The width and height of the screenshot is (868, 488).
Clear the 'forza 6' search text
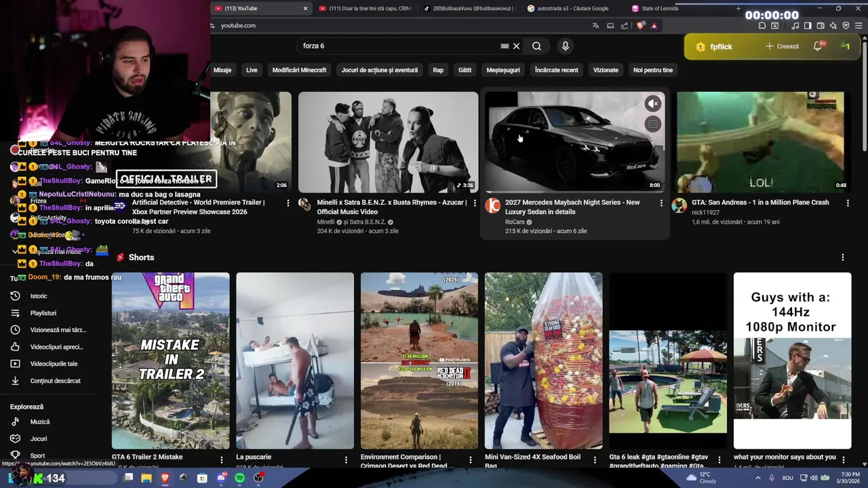(x=516, y=46)
